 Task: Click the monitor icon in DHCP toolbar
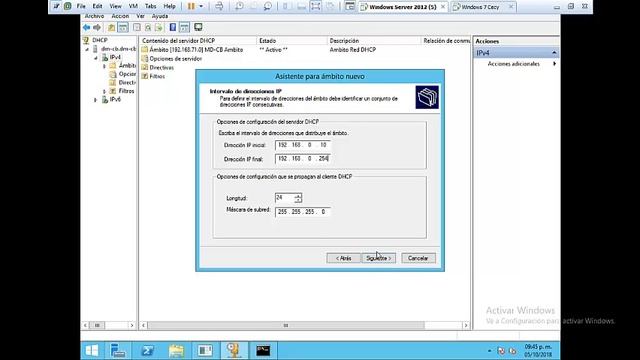(x=198, y=27)
